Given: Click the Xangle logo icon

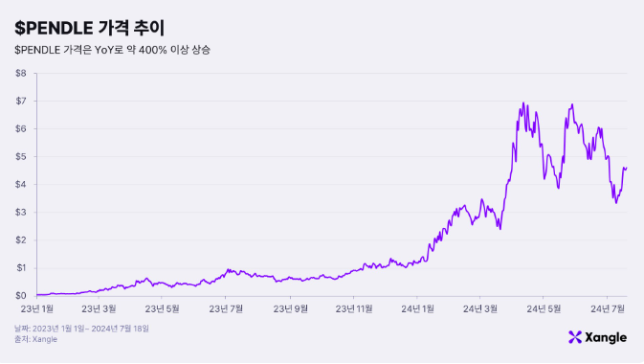Looking at the screenshot, I should pyautogui.click(x=575, y=337).
